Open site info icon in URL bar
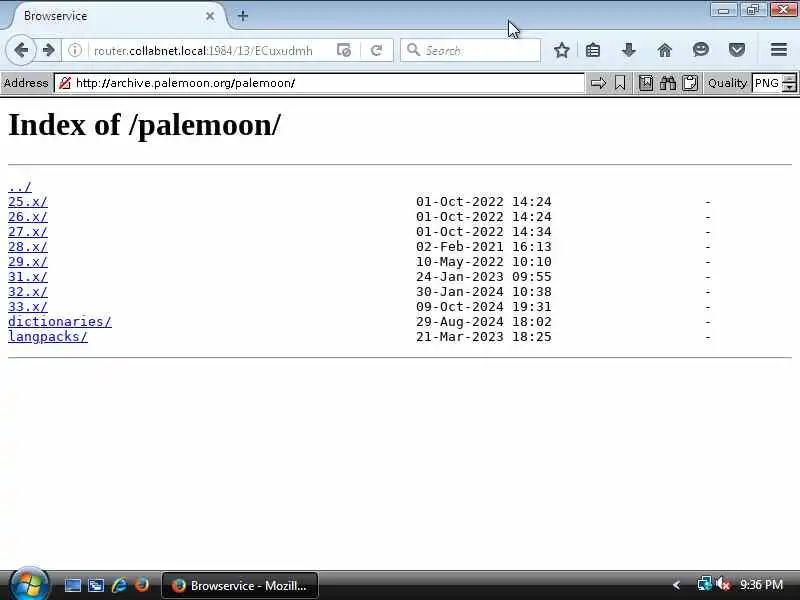The height and width of the screenshot is (600, 800). [75, 50]
